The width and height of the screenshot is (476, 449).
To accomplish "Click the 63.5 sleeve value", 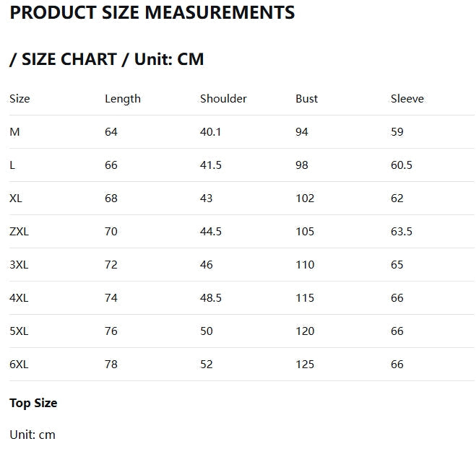I will pos(402,232).
